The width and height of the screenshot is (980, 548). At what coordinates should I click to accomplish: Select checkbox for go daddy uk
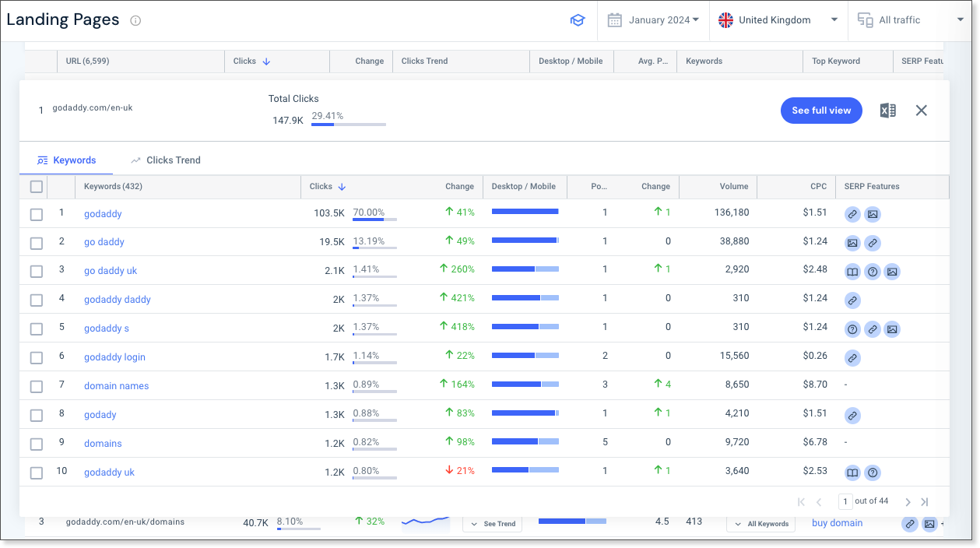(37, 272)
